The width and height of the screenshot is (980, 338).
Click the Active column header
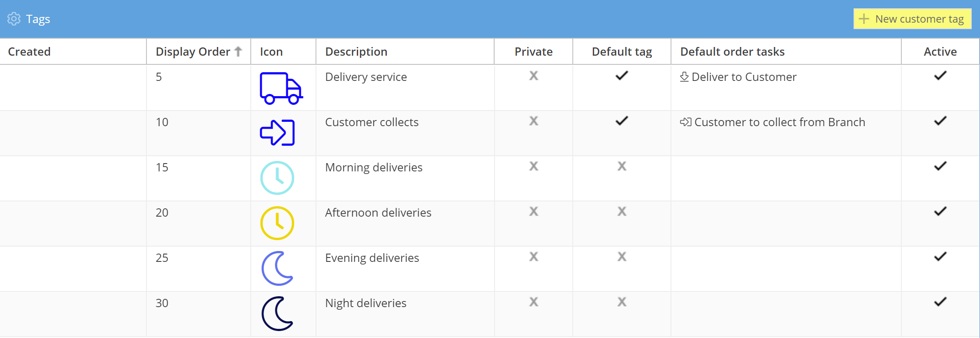pos(940,51)
